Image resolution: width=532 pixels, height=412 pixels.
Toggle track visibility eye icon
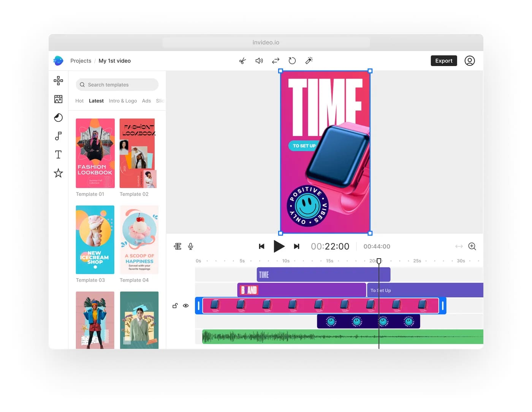(x=186, y=306)
